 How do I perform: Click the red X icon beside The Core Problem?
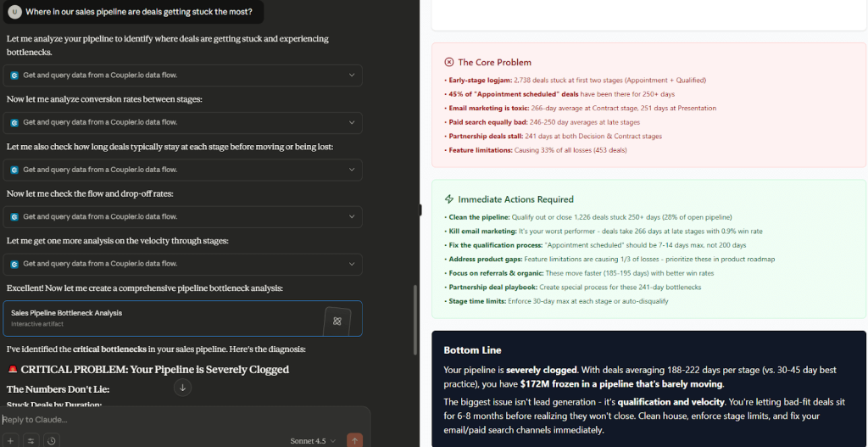(449, 62)
